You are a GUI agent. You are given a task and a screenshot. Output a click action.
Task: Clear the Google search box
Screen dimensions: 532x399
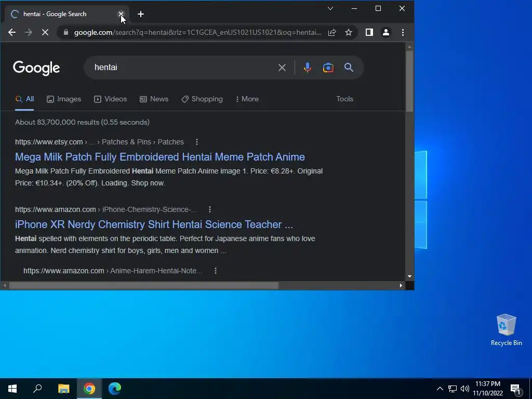tap(282, 68)
